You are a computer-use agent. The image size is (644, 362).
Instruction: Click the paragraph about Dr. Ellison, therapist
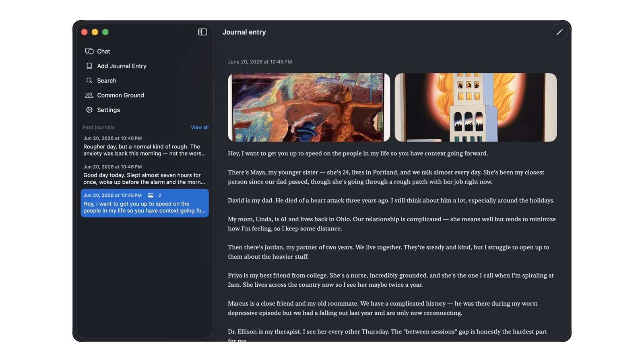pos(387,335)
